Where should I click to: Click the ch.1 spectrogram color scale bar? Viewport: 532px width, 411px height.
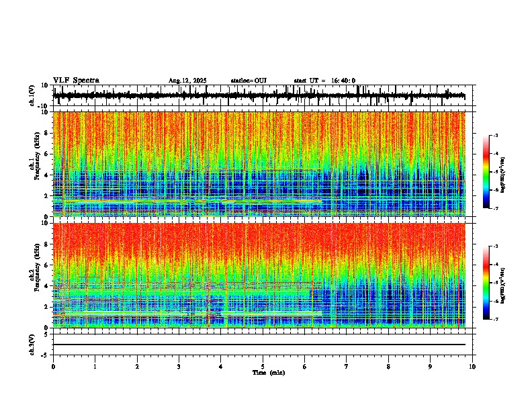[x=486, y=172]
